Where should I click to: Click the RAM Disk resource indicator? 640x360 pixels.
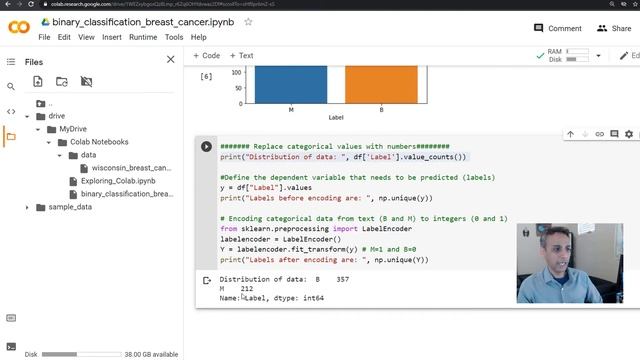(x=567, y=56)
